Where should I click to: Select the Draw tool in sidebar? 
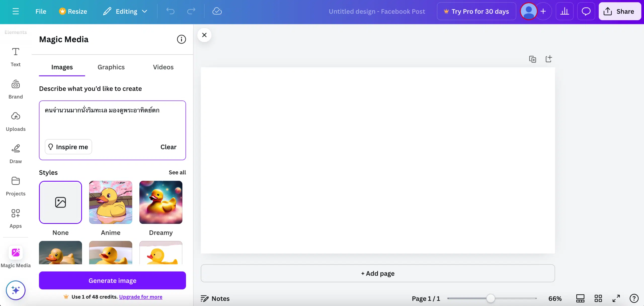[16, 154]
